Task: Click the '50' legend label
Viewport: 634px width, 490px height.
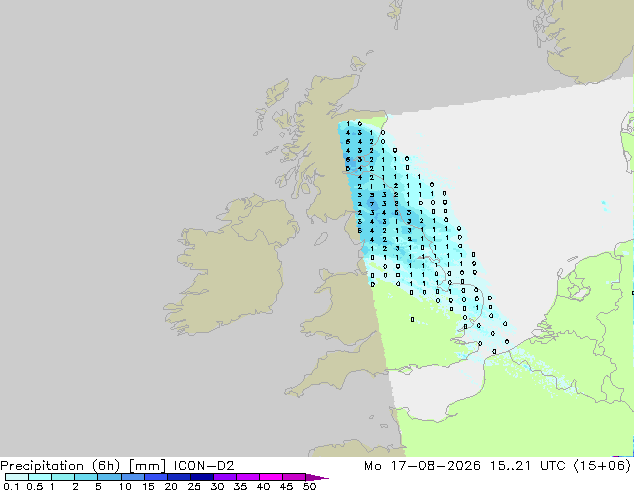Action: click(309, 486)
